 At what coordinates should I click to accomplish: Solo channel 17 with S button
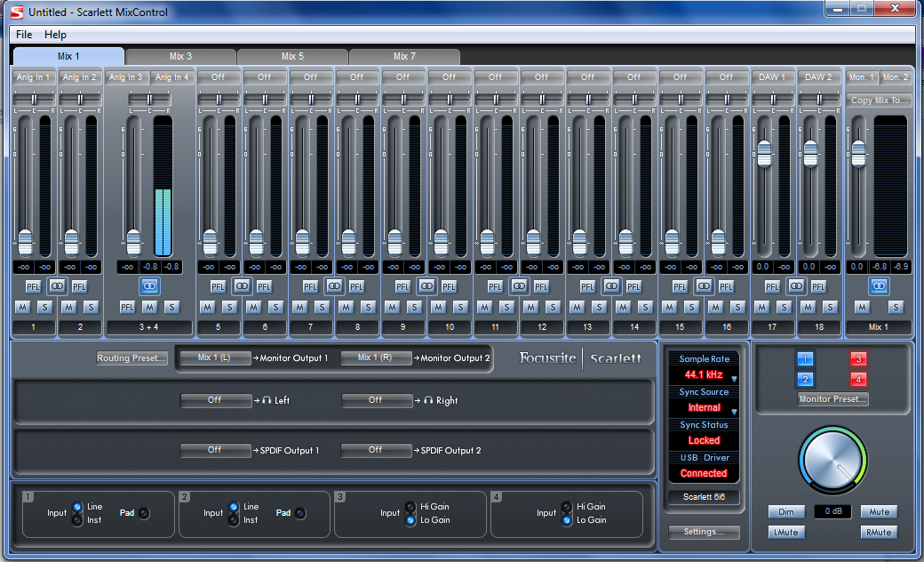[x=784, y=307]
